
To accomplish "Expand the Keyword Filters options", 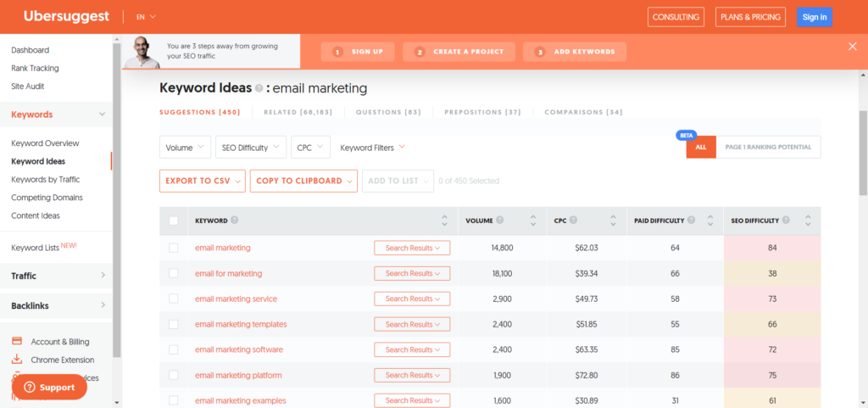I will (x=373, y=148).
